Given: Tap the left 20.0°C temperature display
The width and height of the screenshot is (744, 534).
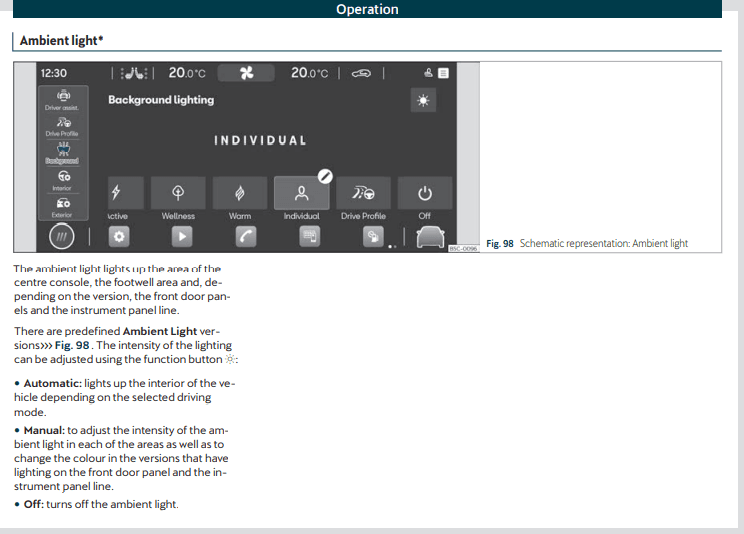Looking at the screenshot, I should pos(187,73).
